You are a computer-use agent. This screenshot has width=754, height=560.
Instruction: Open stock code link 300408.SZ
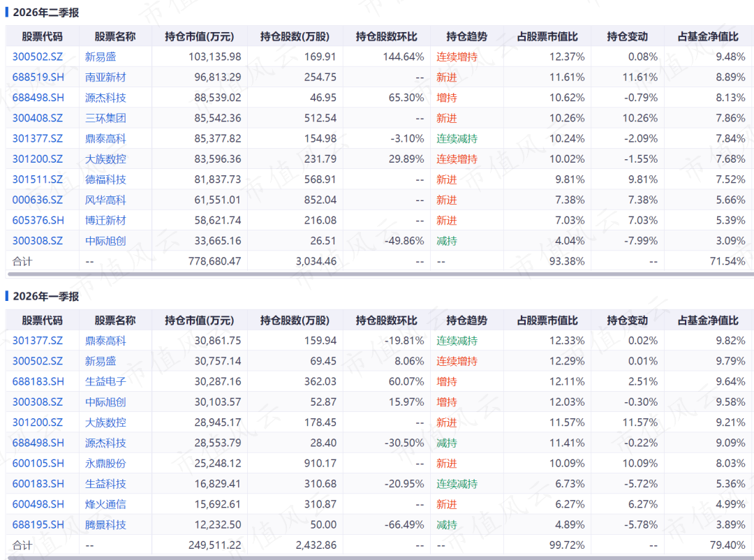pyautogui.click(x=38, y=118)
